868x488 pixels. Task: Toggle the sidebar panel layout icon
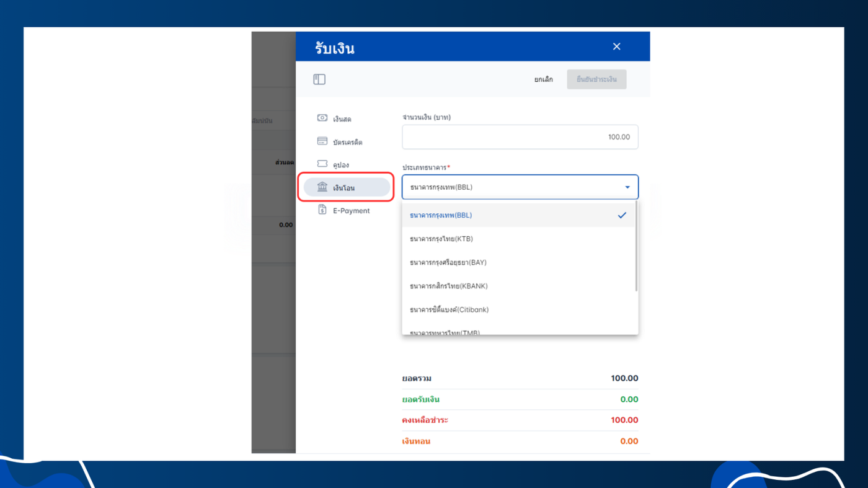[x=319, y=79]
